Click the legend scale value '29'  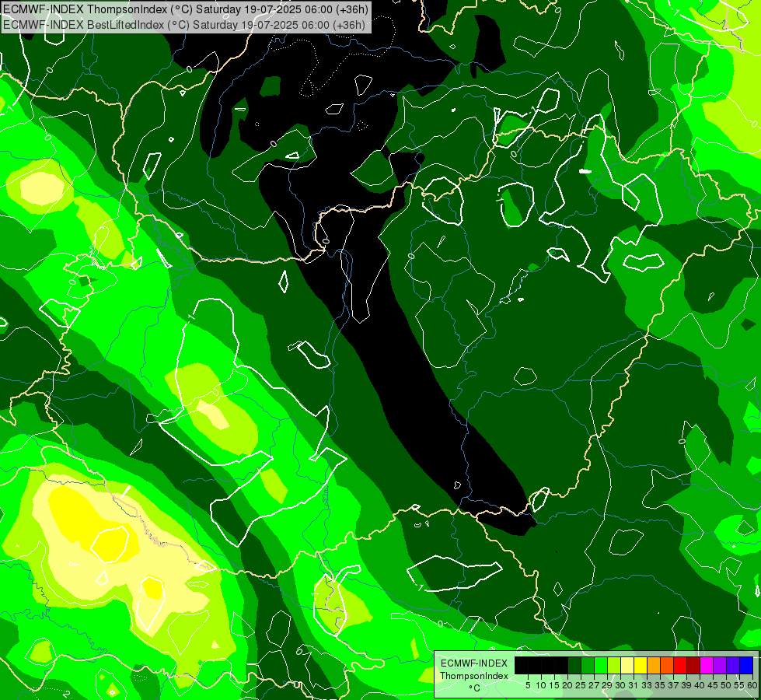[607, 685]
